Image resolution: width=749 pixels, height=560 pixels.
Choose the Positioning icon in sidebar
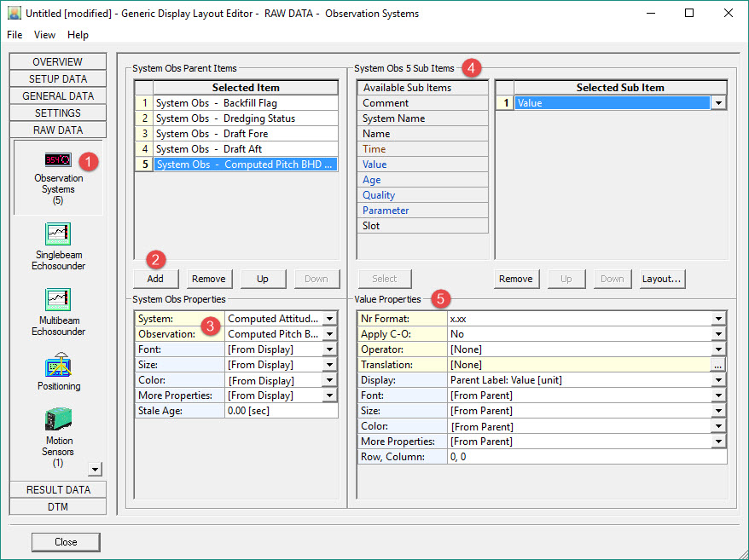58,367
